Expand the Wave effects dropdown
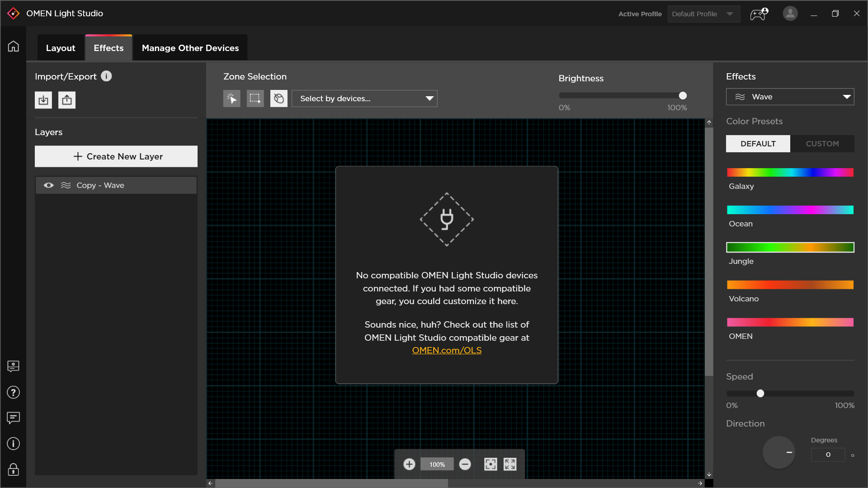868x488 pixels. pos(790,97)
